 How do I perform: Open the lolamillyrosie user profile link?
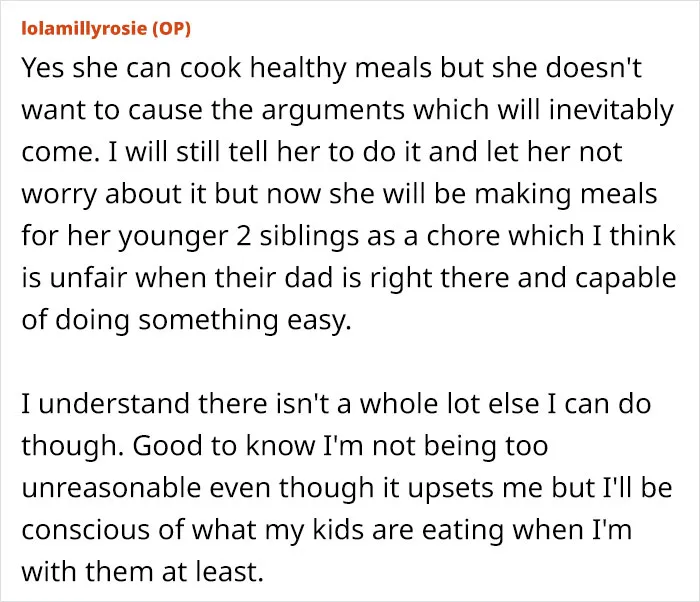pos(84,28)
